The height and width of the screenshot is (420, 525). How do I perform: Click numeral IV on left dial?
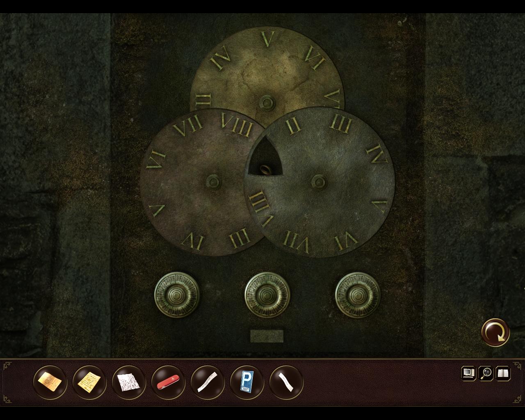pos(193,240)
